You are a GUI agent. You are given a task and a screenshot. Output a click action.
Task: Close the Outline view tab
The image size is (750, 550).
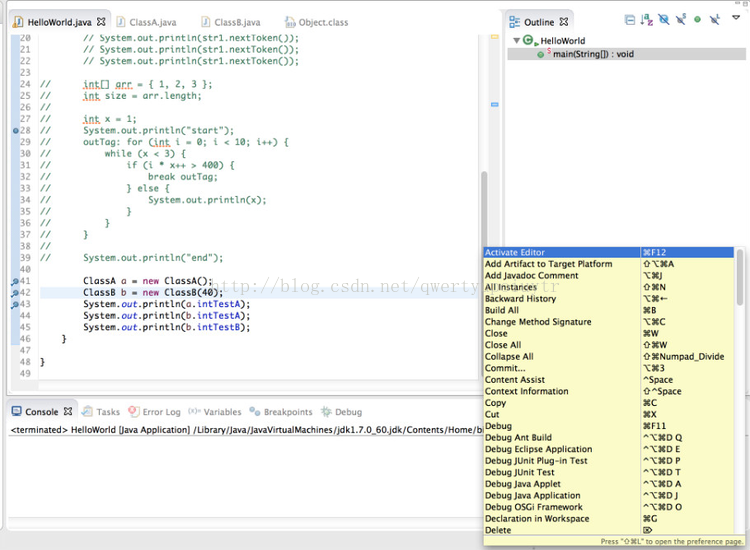[x=564, y=22]
